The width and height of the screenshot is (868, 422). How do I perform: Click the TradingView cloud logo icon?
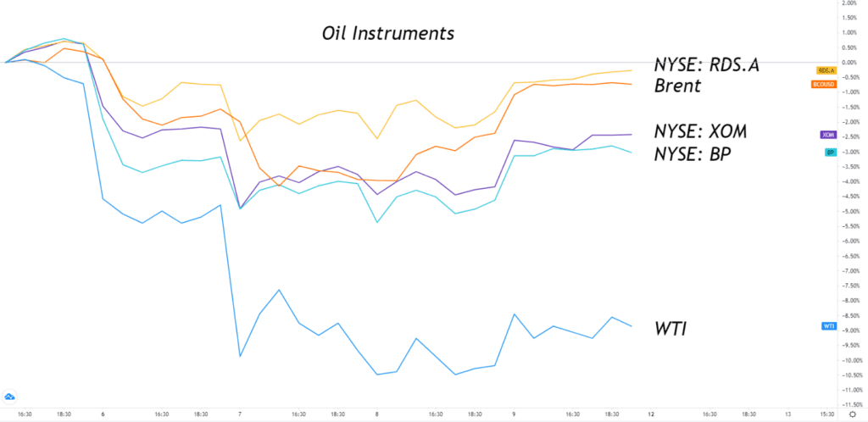[x=8, y=397]
